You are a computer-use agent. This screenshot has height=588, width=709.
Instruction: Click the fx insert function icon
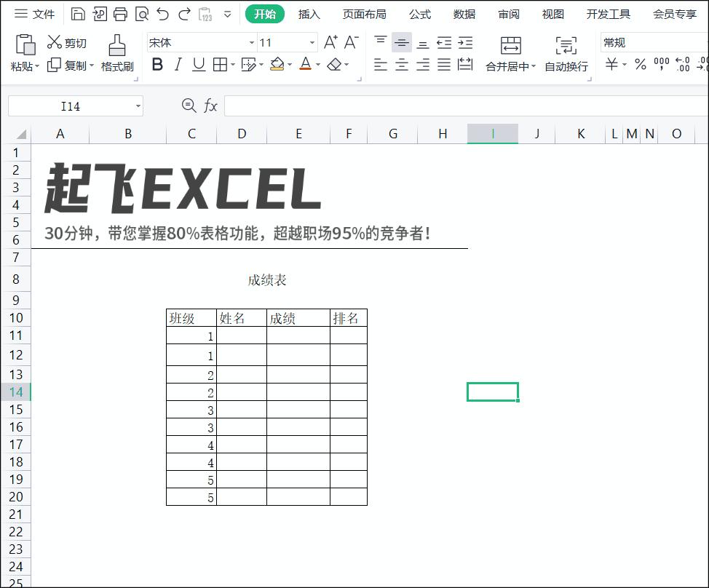(211, 106)
